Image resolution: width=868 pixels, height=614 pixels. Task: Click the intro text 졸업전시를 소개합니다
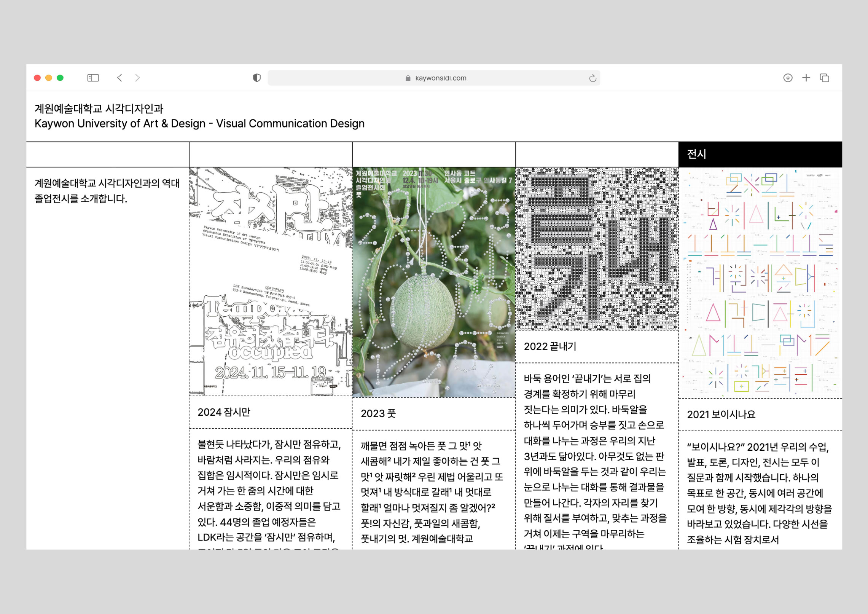coord(81,199)
